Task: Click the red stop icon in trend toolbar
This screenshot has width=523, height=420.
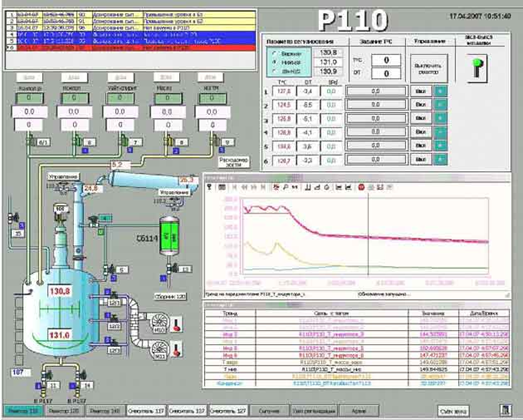Action: pos(361,187)
